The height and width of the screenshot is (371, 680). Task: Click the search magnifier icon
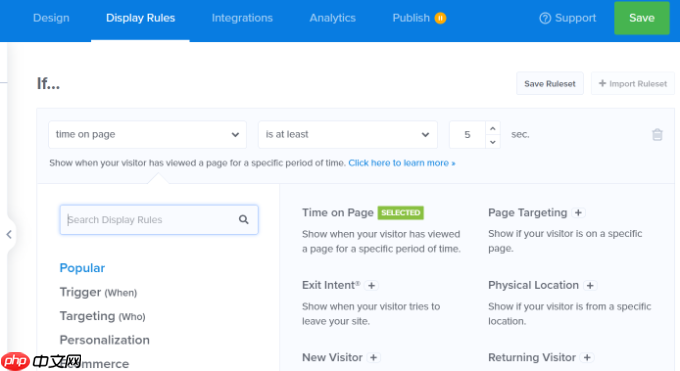click(244, 220)
